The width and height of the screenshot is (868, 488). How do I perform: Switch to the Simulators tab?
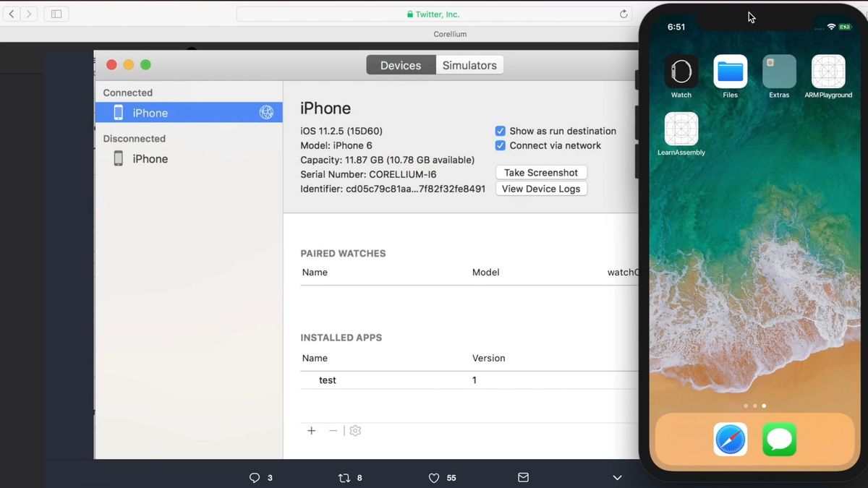(469, 65)
